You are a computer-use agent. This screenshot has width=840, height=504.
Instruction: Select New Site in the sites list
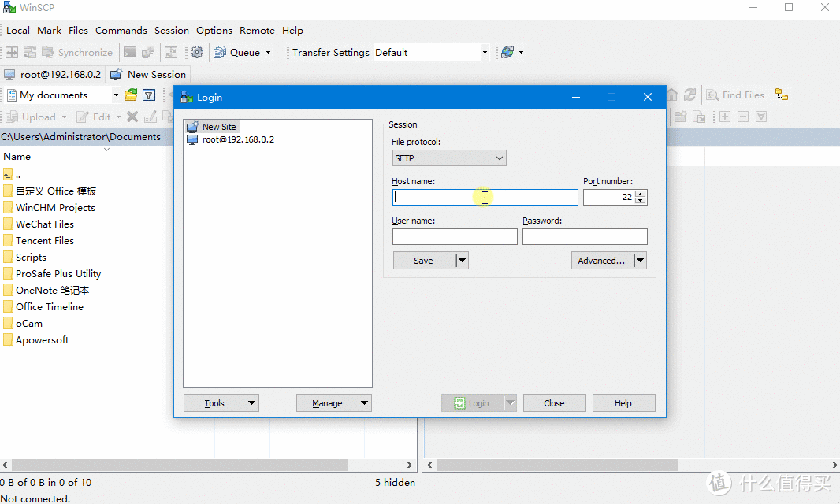[212, 127]
